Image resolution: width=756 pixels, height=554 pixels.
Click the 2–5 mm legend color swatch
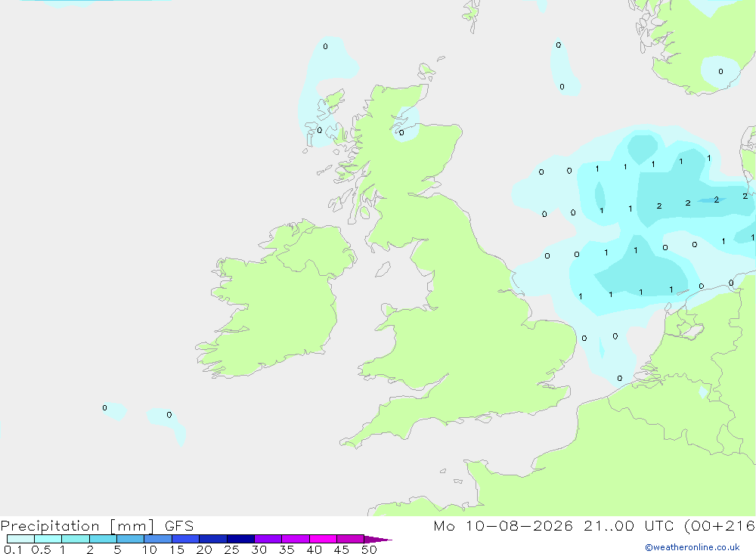103,539
